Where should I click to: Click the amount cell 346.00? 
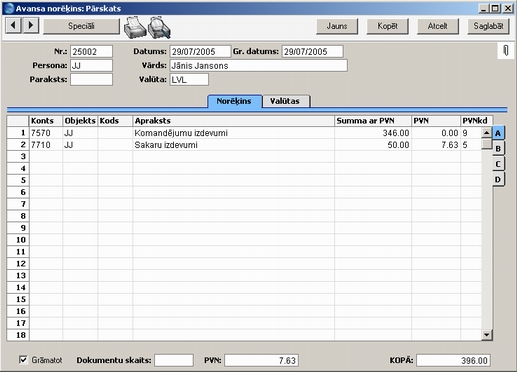(373, 133)
